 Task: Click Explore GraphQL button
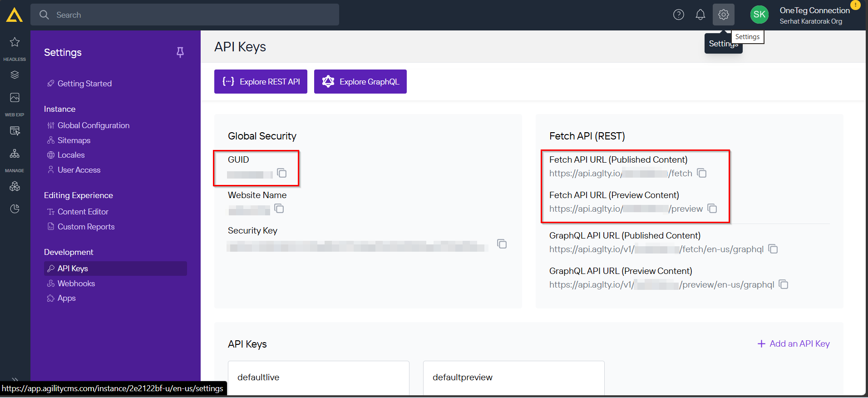(360, 82)
